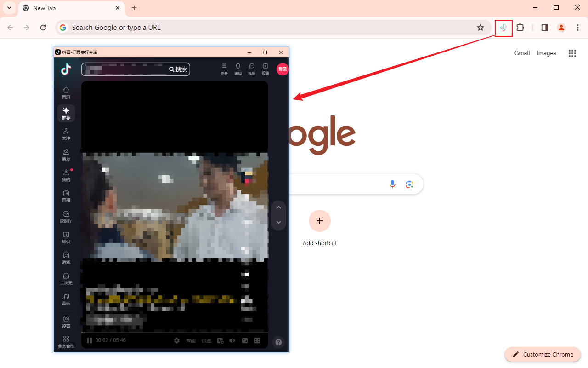Reload the page in Chrome
Screen dimensions: 588x368
pos(43,28)
